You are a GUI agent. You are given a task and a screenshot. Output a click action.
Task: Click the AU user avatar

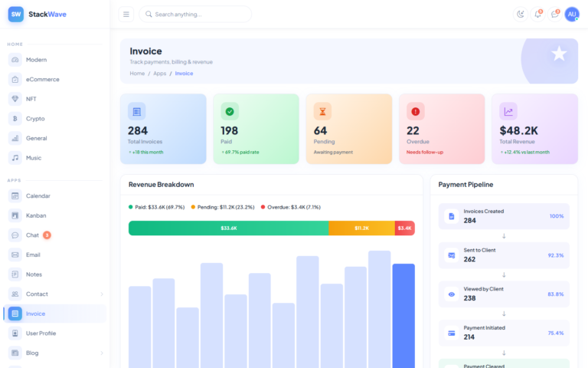(572, 14)
